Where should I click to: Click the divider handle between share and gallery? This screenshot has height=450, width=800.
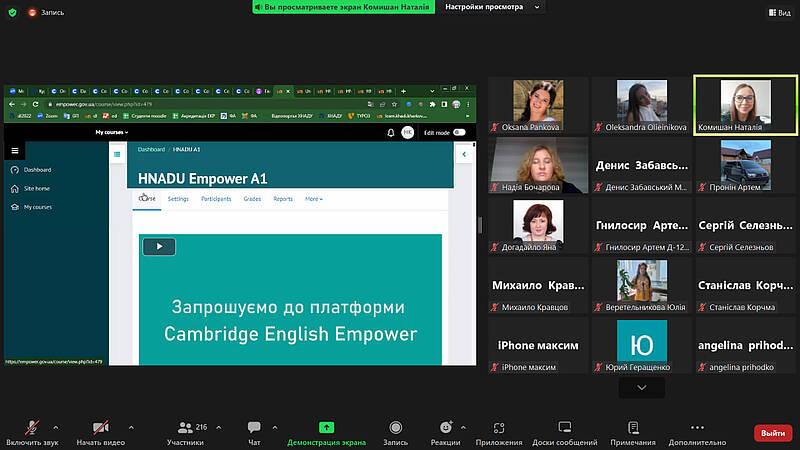tap(480, 225)
